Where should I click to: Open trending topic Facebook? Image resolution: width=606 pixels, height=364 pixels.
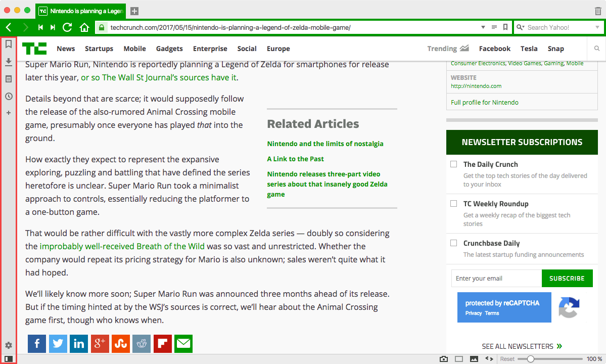495,49
